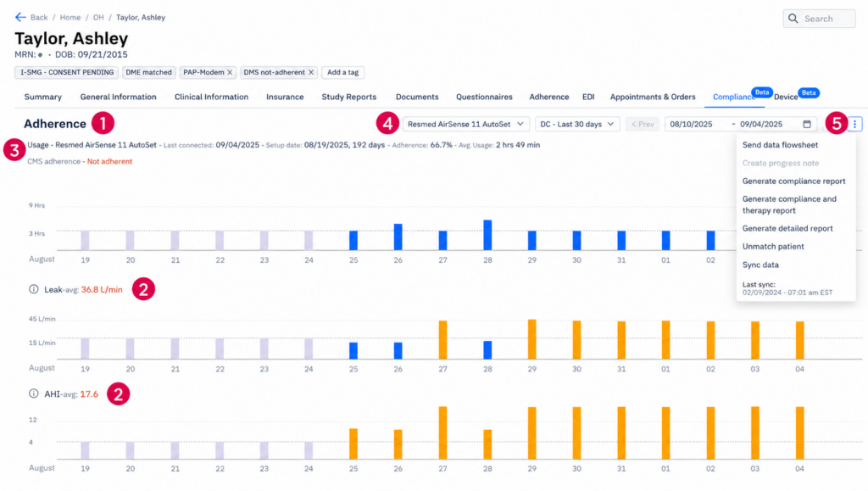Click the usage bar for August 26
Screen dimensions: 868x491
[398, 237]
